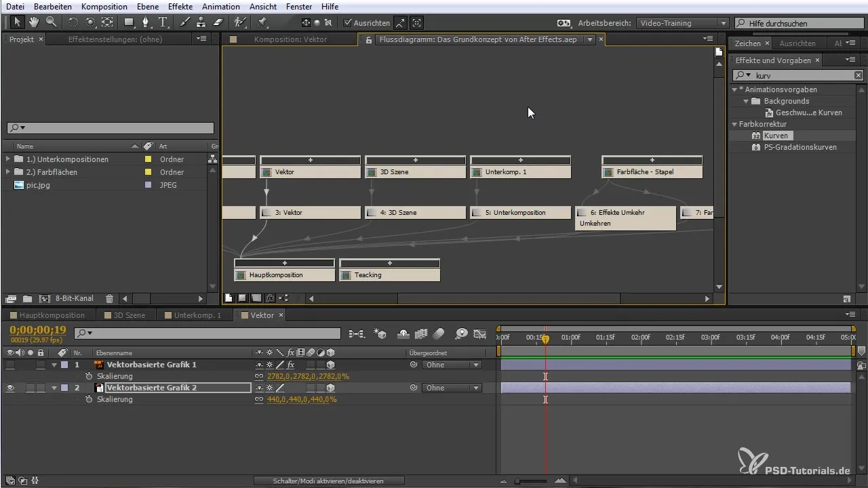Image resolution: width=868 pixels, height=488 pixels.
Task: Select the Rectangle shape tool
Action: 130,22
